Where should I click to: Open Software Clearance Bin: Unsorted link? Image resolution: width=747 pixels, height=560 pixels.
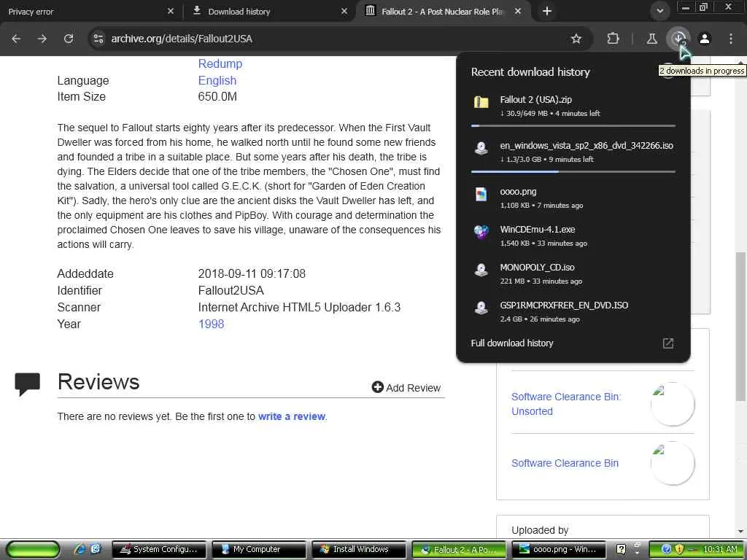(x=566, y=404)
